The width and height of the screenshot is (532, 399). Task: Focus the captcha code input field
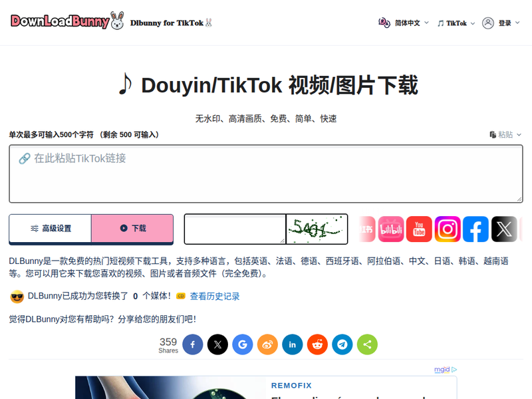point(235,229)
